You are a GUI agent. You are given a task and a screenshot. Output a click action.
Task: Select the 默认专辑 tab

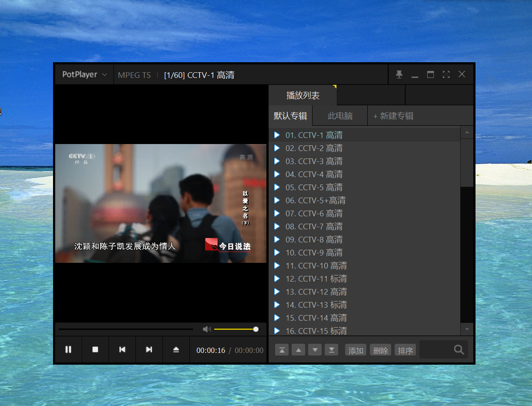(x=290, y=116)
